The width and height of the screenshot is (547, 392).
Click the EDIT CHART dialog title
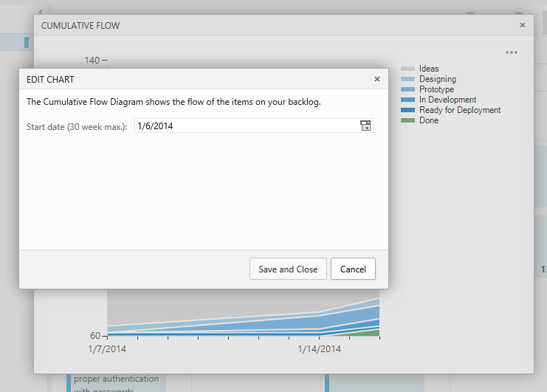point(50,80)
